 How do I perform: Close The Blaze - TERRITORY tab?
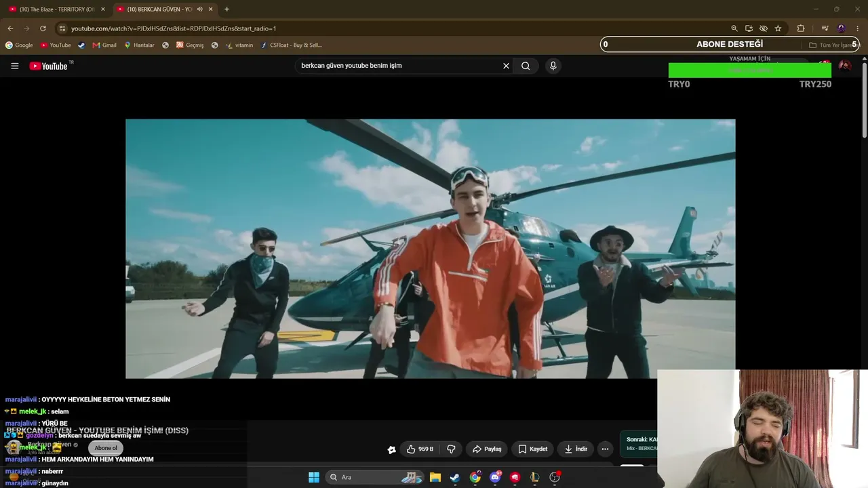click(103, 9)
